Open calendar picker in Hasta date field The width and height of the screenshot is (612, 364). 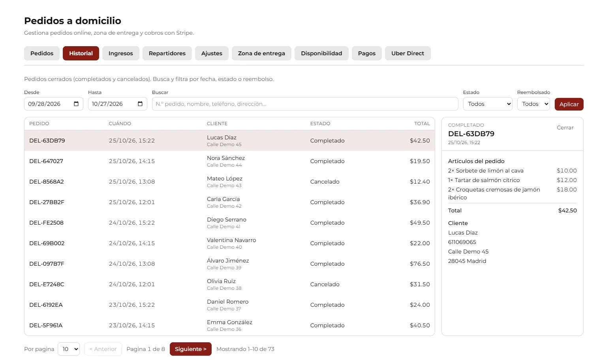pos(140,104)
